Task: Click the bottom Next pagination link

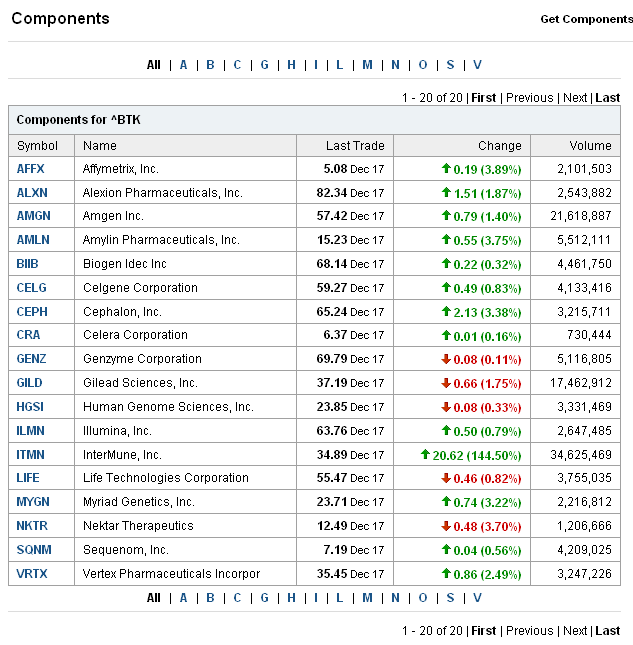Action: point(575,631)
